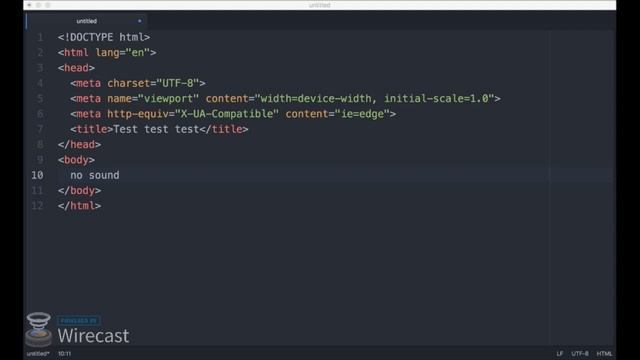Click the closing </body> tag
This screenshot has width=640, height=360.
(x=79, y=191)
